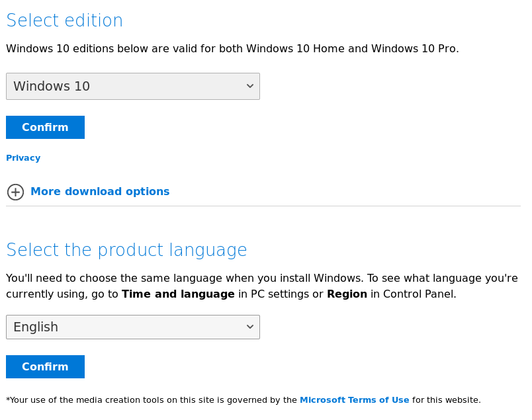Click the chevron arrow on the language selector
This screenshot has height=420, width=532.
[250, 327]
